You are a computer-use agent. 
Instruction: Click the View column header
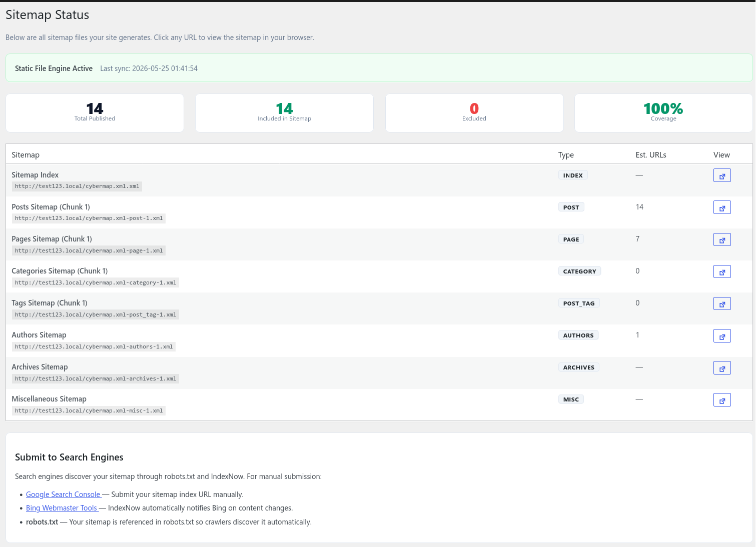point(721,155)
